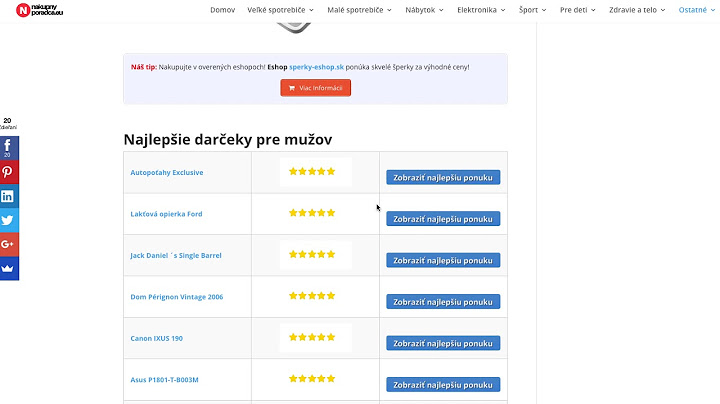720x404 pixels.
Task: Open Dom Pérignon Vintage 2006 link
Action: 177,297
